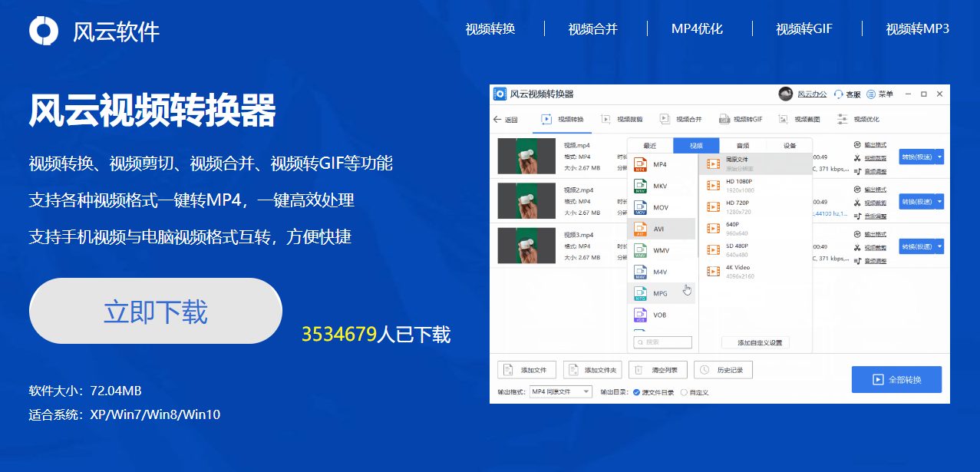Open the 菜单 menu icon in the title bar
The width and height of the screenshot is (980, 472).
(871, 94)
